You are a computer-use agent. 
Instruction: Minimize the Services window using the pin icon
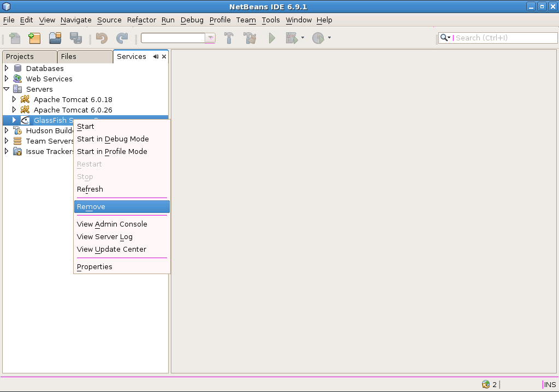click(156, 56)
